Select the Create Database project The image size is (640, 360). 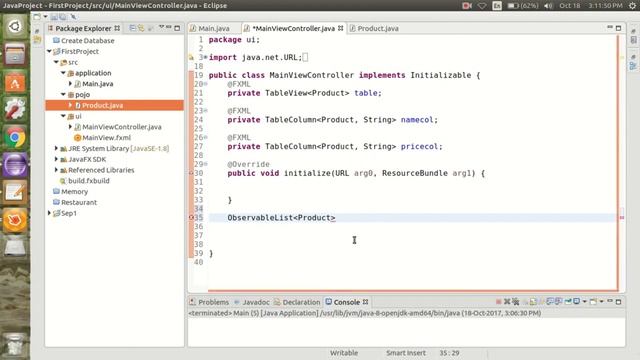(87, 41)
